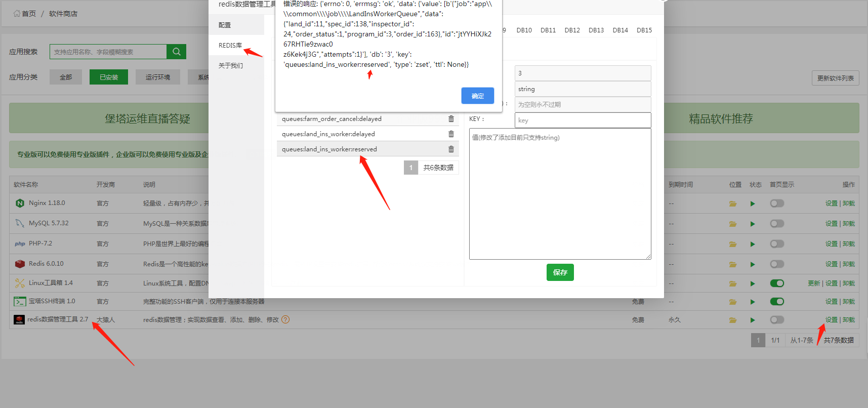Confirm the alert with the 确定 button
The image size is (868, 408).
pos(477,96)
